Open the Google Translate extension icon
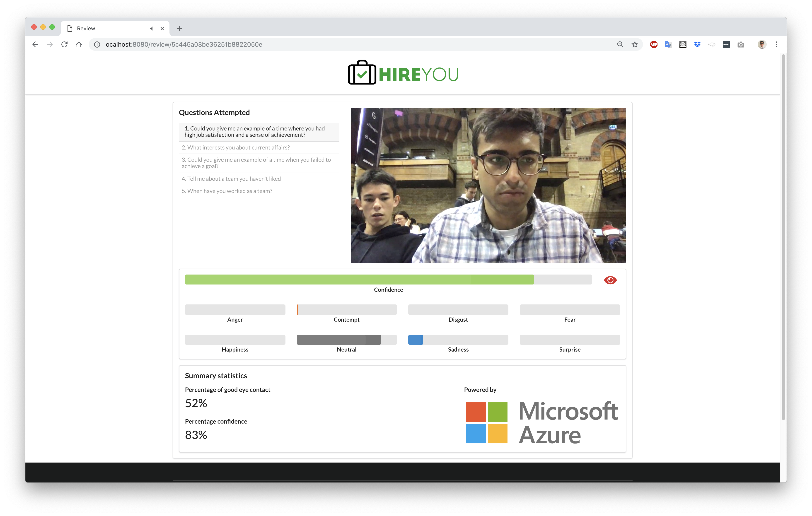The width and height of the screenshot is (812, 516). tap(668, 44)
